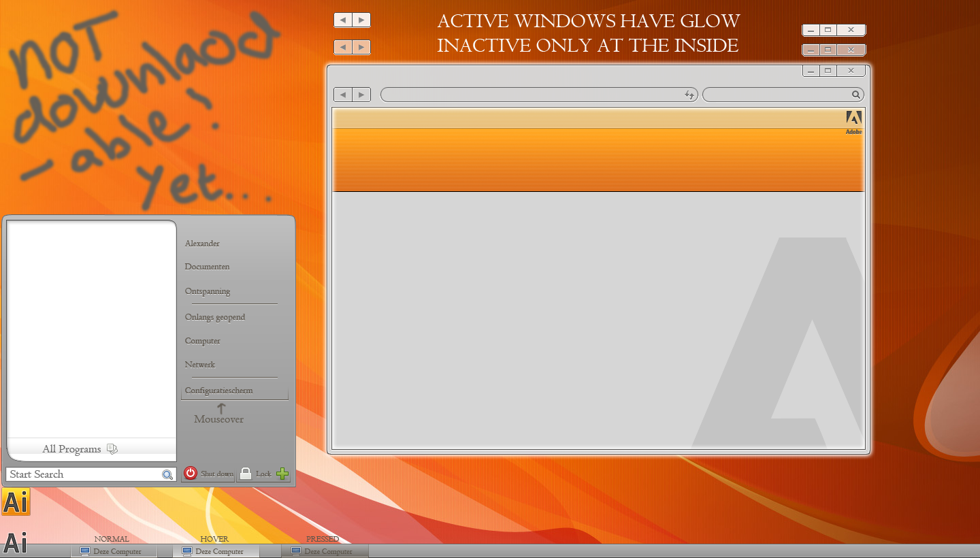Click the padlock icon in the Start menu
The image size is (980, 558).
pos(246,474)
